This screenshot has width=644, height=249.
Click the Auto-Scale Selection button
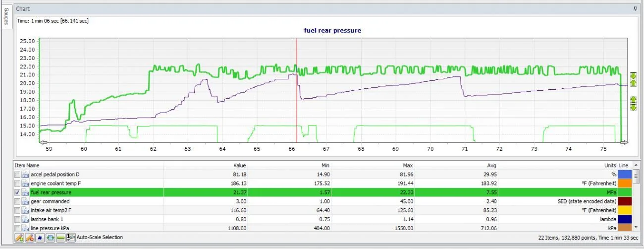click(95, 238)
